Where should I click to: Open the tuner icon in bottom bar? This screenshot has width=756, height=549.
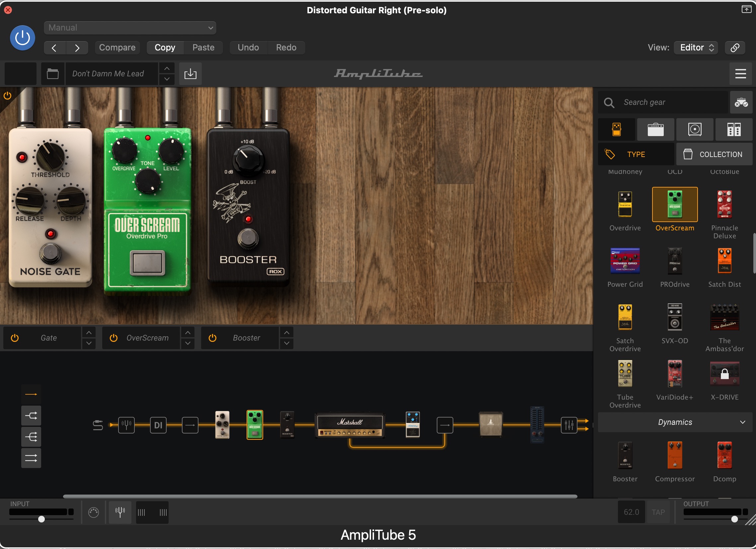[x=120, y=512]
